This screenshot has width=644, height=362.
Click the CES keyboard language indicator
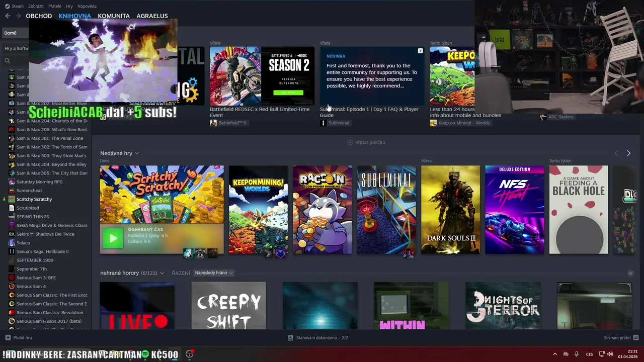point(589,354)
